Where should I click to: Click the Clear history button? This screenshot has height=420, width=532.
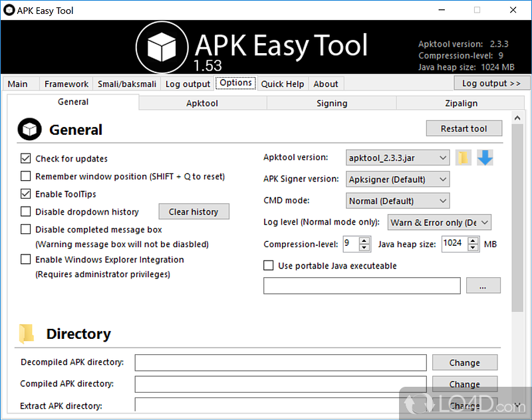click(194, 212)
